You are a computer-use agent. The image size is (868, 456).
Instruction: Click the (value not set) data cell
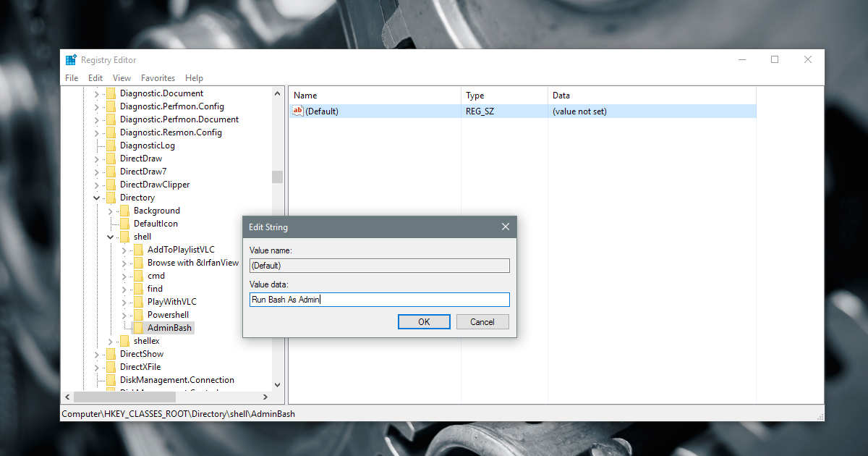579,111
